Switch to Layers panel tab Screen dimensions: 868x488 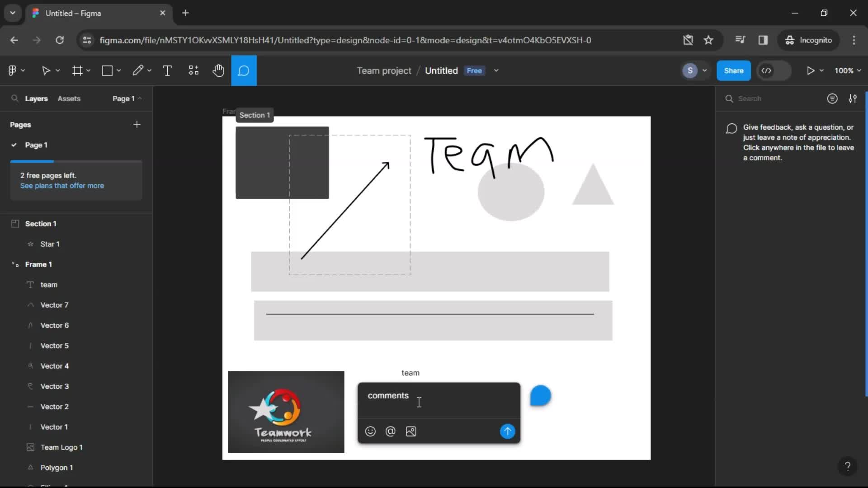pyautogui.click(x=36, y=99)
